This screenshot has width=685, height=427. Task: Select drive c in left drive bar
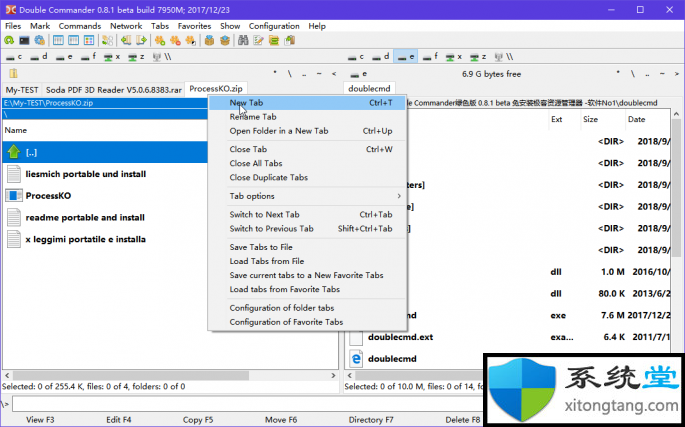pos(14,57)
